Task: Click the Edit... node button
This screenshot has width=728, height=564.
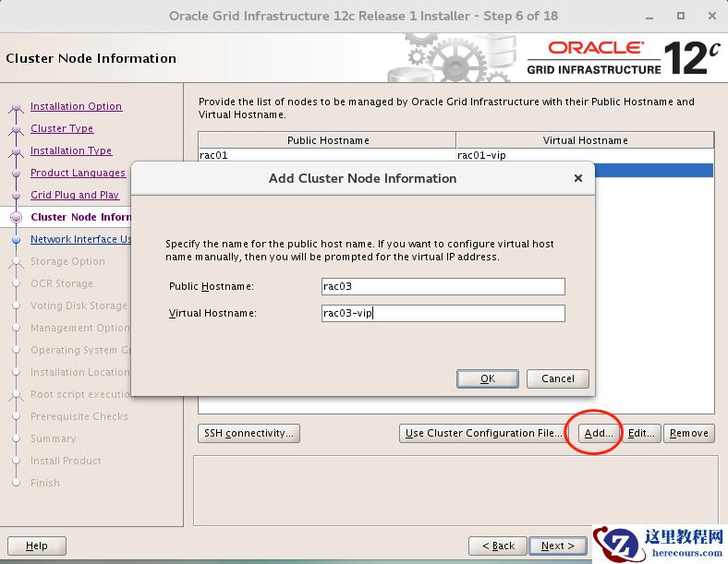Action: point(641,433)
